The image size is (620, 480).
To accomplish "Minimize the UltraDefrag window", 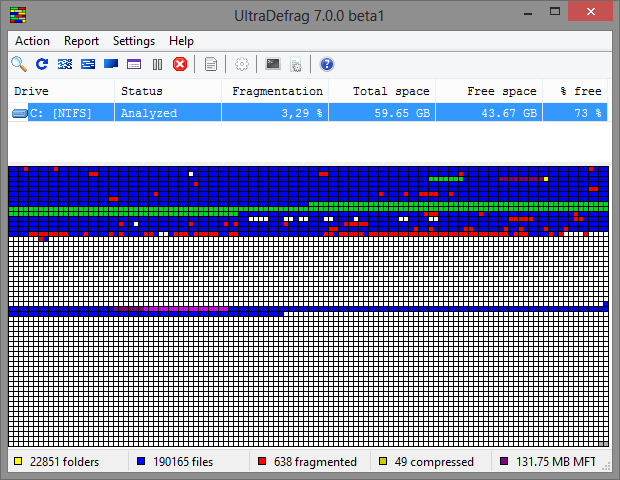I will 527,12.
